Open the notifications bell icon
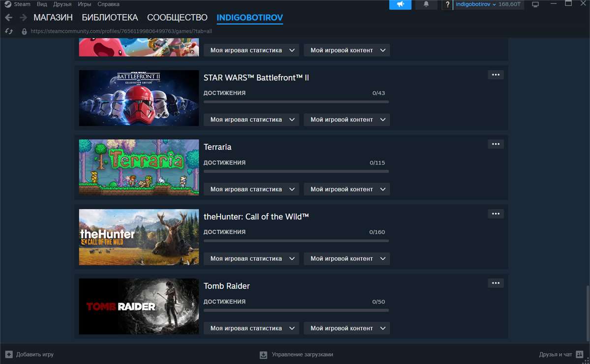590x364 pixels. (x=426, y=4)
